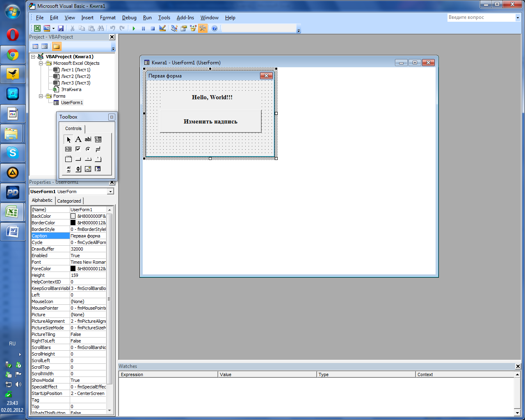Select the CheckBox tool in Toolbox
Image resolution: width=525 pixels, height=420 pixels.
pyautogui.click(x=78, y=149)
